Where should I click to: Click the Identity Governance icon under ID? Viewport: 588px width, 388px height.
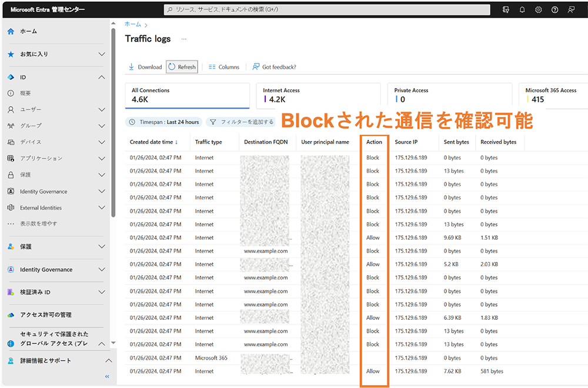[x=11, y=191]
